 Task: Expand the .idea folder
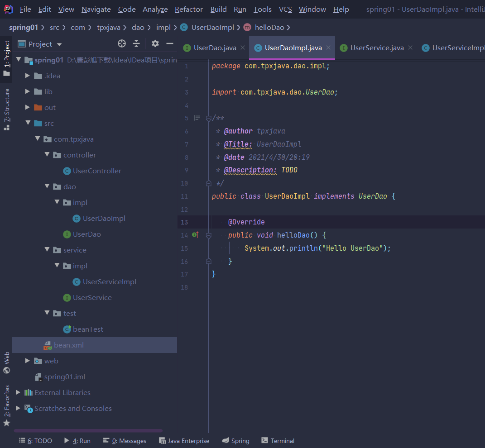click(28, 76)
